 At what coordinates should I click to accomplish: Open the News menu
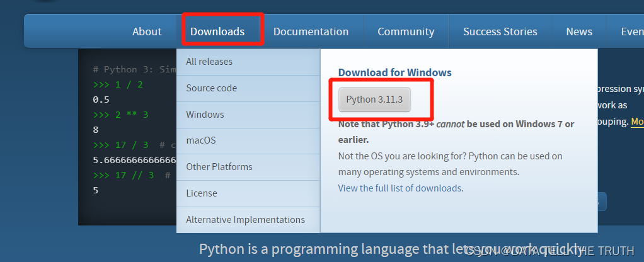pyautogui.click(x=579, y=31)
